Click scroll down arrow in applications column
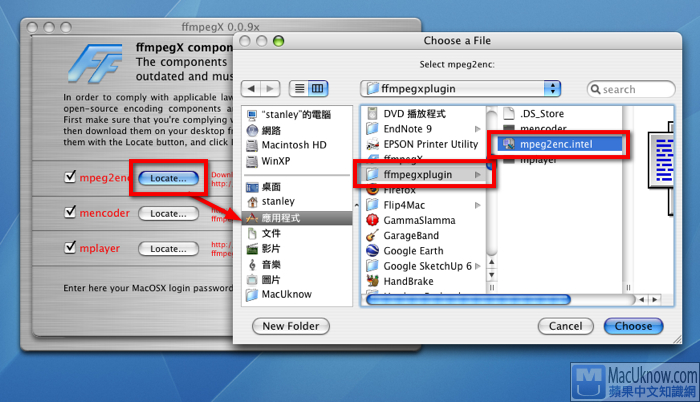The height and width of the screenshot is (402, 700). (492, 275)
